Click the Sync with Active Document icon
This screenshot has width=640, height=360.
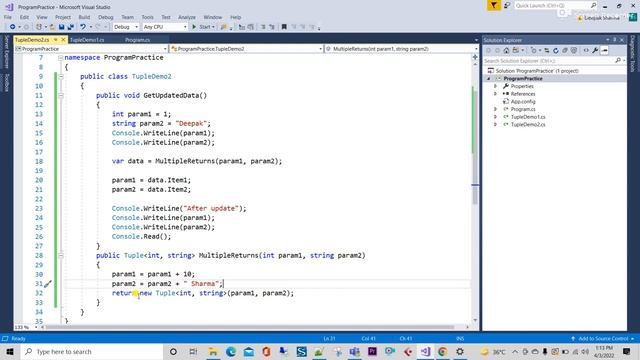(x=547, y=51)
